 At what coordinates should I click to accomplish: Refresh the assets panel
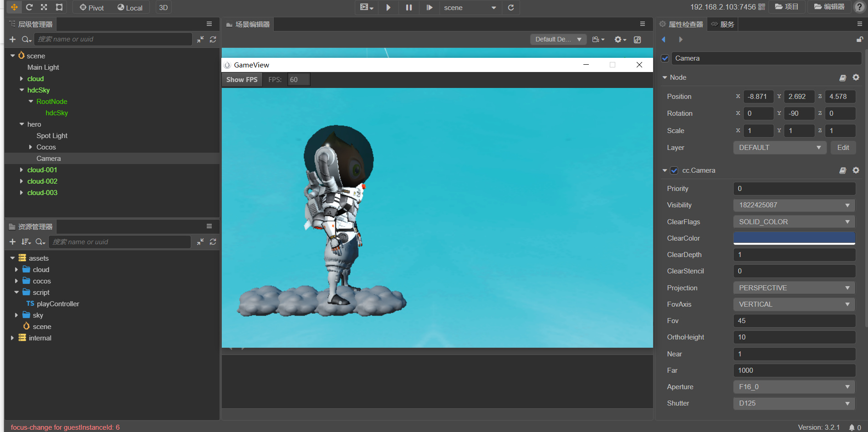point(213,242)
